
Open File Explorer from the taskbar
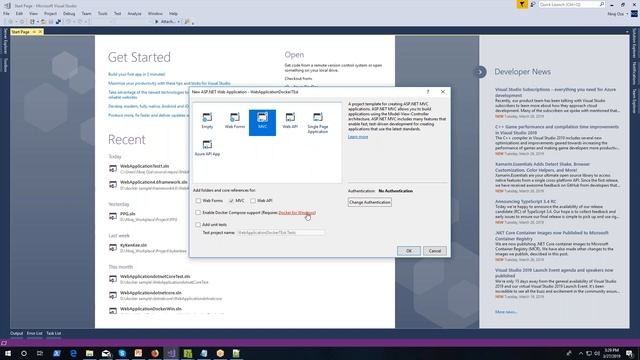[89, 353]
